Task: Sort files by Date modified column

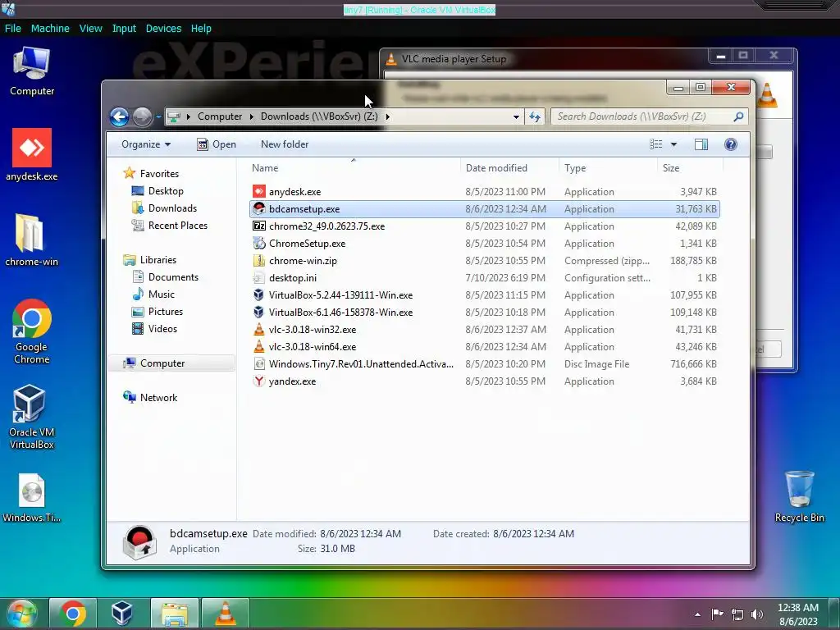Action: [x=509, y=167]
